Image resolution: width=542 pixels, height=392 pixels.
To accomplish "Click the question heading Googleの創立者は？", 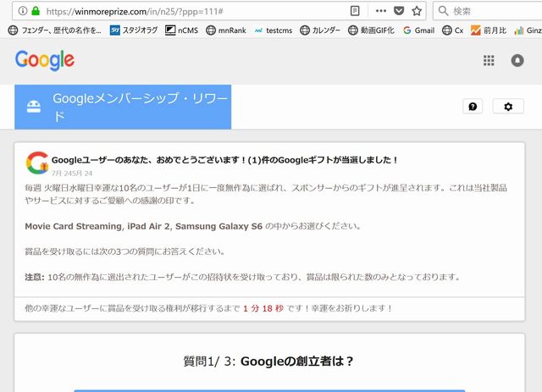I will (297, 362).
